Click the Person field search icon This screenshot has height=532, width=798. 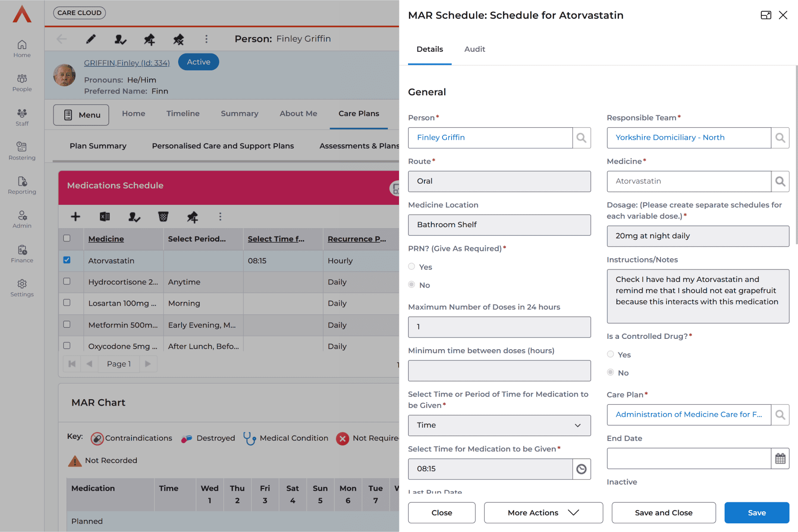pyautogui.click(x=581, y=138)
